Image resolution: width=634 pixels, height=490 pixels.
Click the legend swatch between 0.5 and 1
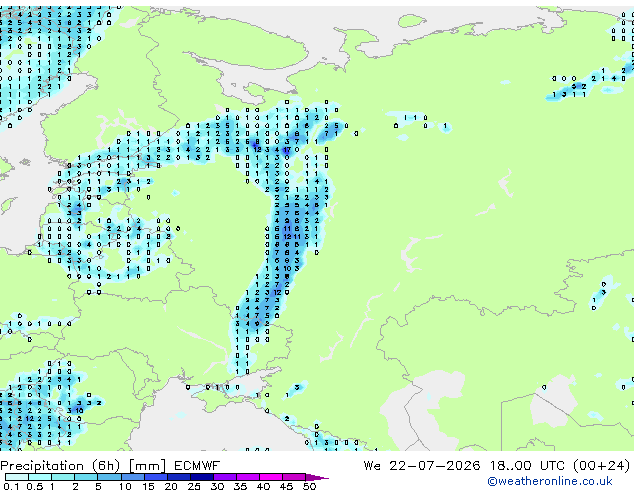(x=40, y=477)
